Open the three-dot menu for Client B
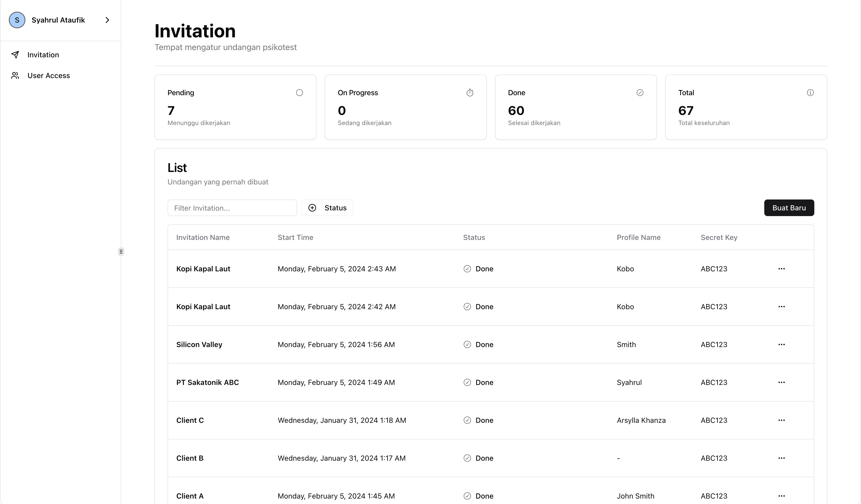Viewport: 861px width, 504px height. click(781, 458)
